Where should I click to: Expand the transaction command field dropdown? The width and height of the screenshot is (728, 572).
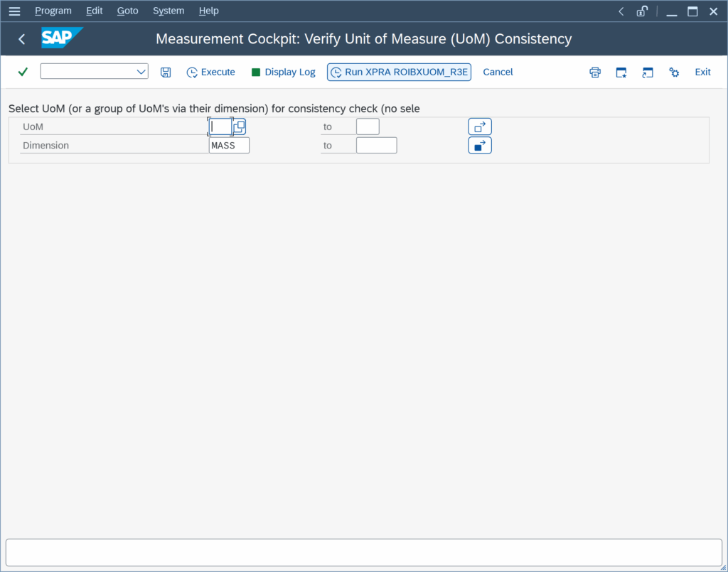(x=140, y=72)
